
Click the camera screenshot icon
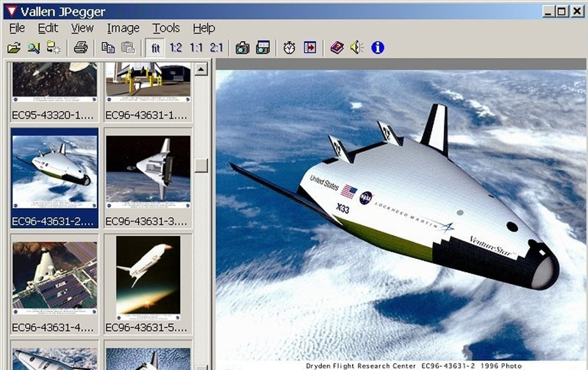[243, 48]
